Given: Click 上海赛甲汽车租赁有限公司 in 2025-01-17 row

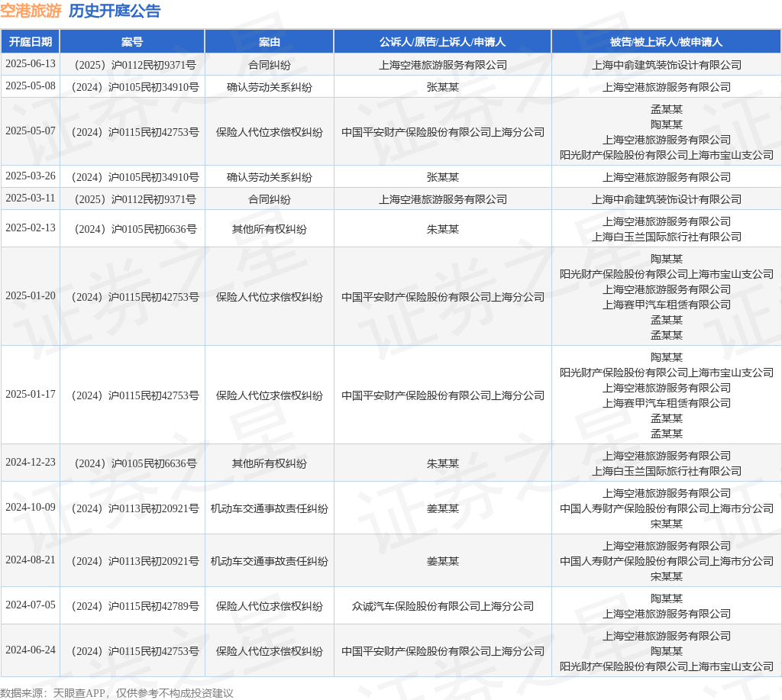Looking at the screenshot, I should [x=667, y=403].
